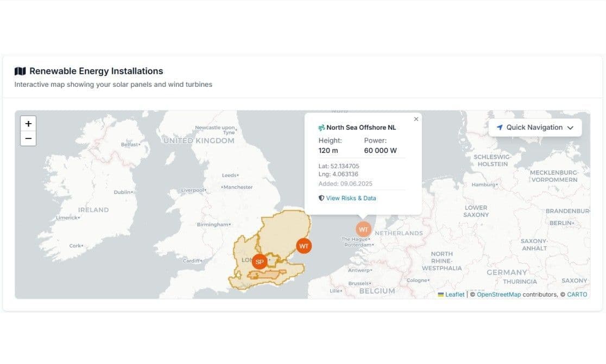The image size is (606, 364).
Task: Expand the Quick Navigation dropdown chevron
Action: pos(570,127)
